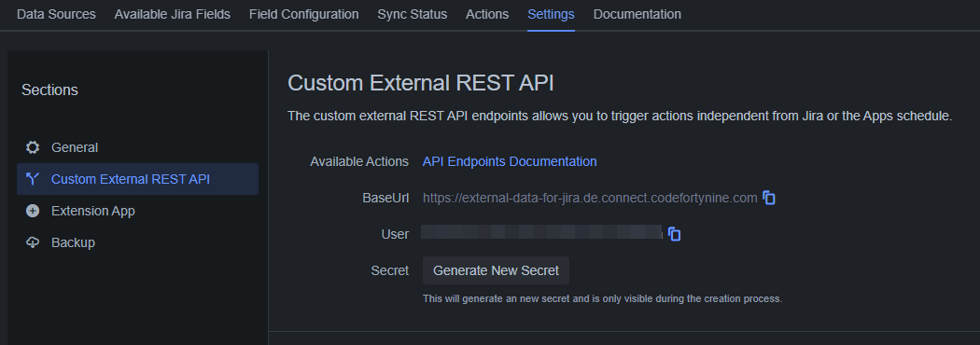
Task: Open the Backup section
Action: (137, 242)
